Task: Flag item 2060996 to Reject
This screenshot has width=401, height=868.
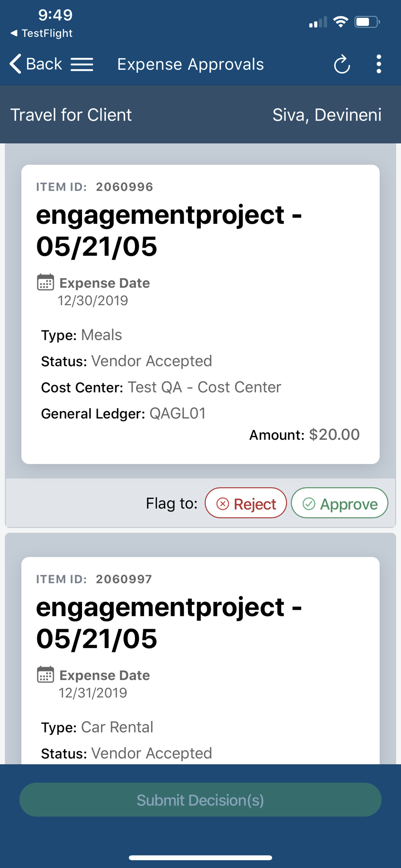Action: tap(246, 503)
